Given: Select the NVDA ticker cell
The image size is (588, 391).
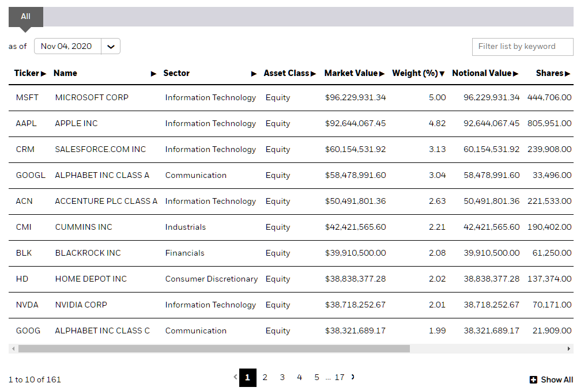Looking at the screenshot, I should coord(27,305).
